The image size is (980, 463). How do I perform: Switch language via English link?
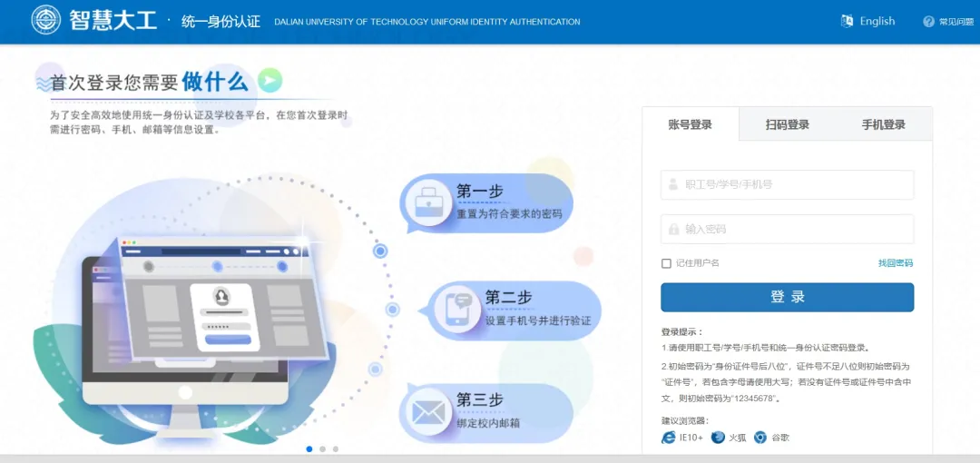pyautogui.click(x=877, y=21)
